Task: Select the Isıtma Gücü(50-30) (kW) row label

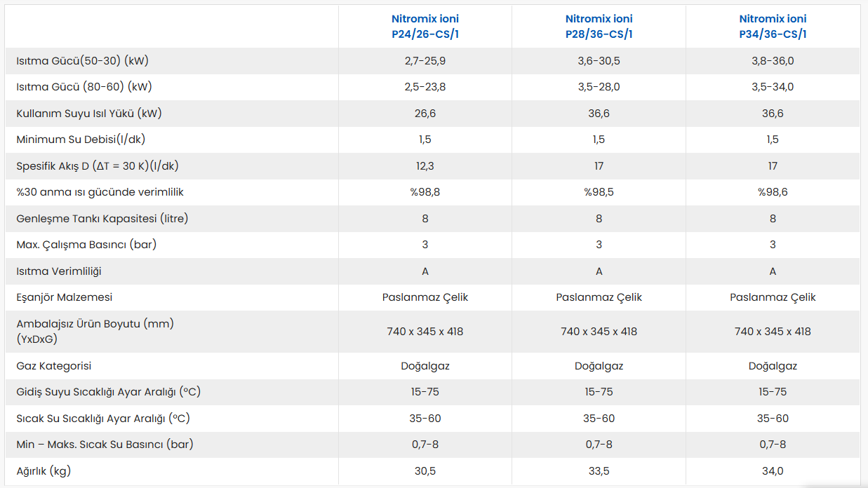Action: [82, 61]
